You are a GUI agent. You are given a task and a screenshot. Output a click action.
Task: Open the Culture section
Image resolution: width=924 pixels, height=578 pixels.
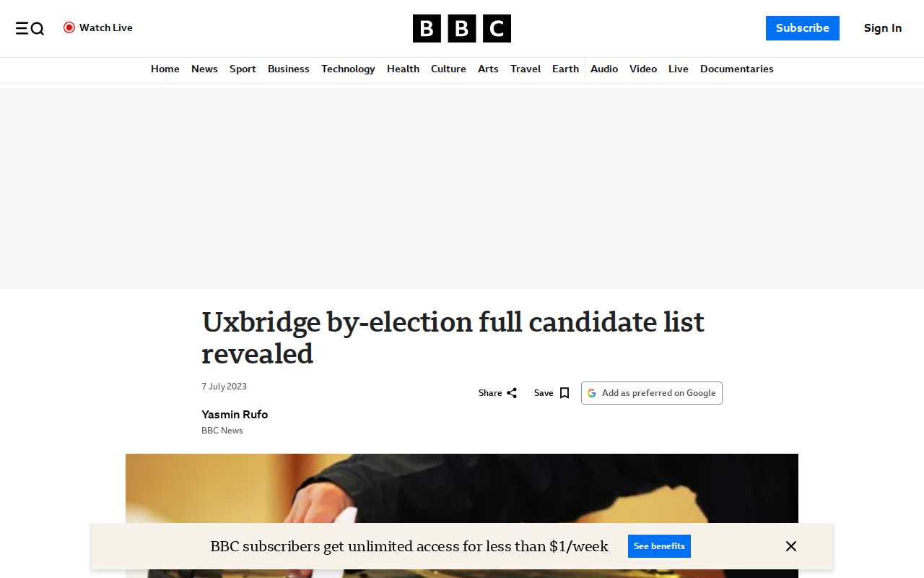[448, 69]
